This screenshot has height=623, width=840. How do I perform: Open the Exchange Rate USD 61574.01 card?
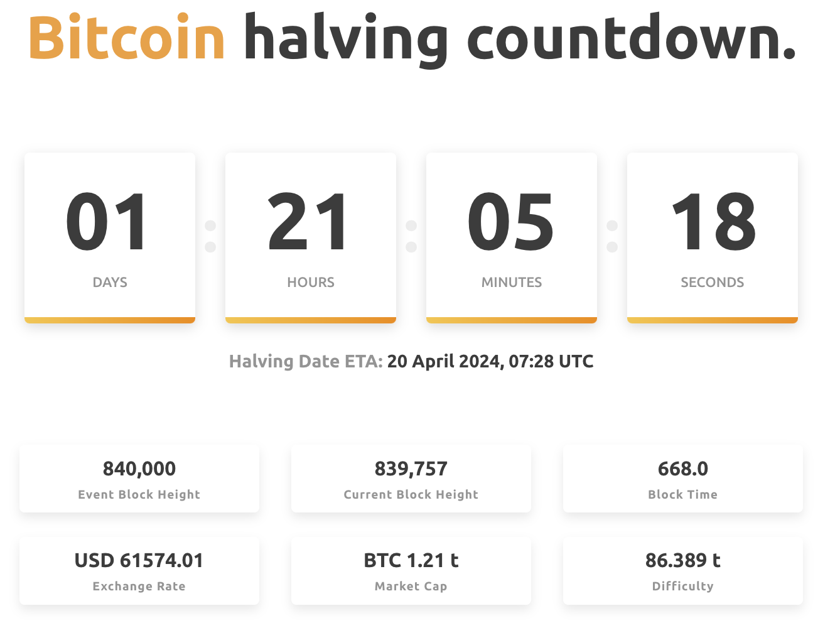[x=139, y=571]
